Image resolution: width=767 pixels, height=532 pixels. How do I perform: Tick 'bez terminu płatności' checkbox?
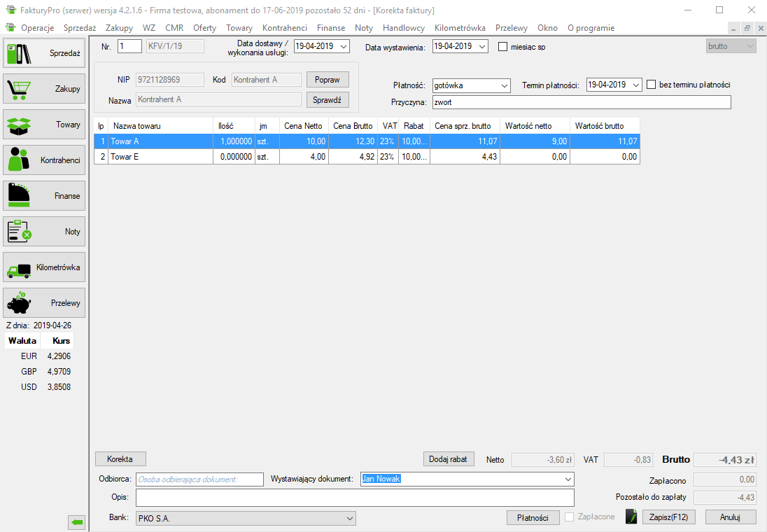tap(652, 85)
